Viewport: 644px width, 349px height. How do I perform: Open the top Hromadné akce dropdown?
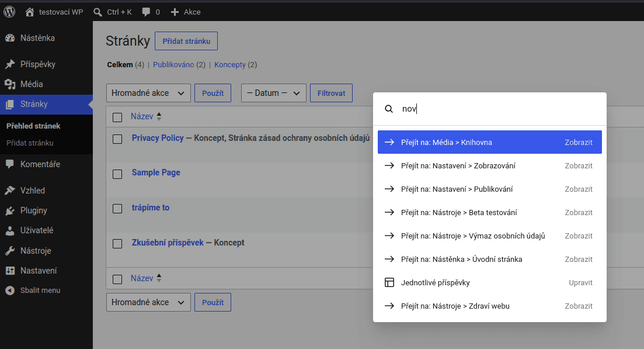pyautogui.click(x=148, y=93)
